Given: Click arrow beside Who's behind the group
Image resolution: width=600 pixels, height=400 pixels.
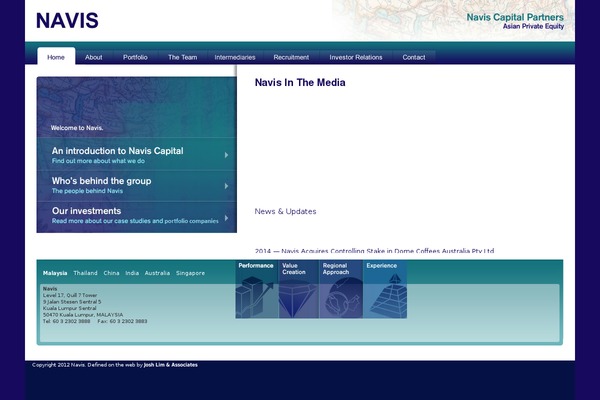Looking at the screenshot, I should [226, 186].
